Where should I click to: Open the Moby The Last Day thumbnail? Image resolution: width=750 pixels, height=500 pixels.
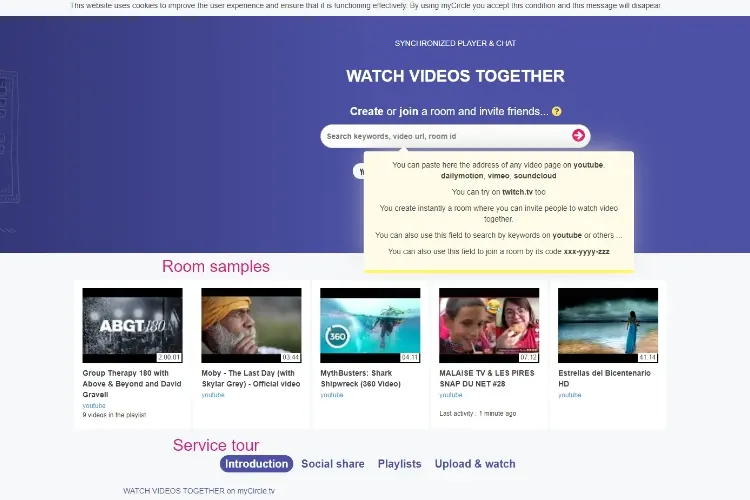point(251,325)
